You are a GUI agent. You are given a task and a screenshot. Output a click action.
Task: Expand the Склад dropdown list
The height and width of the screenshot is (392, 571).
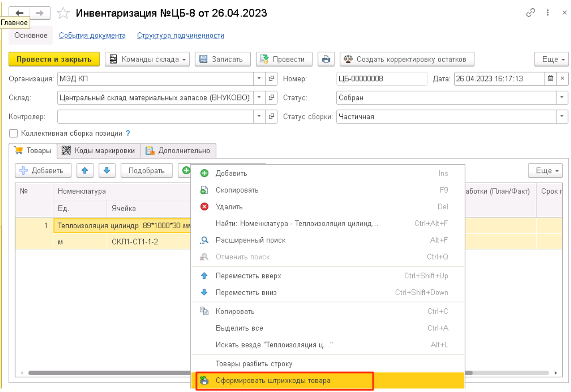pyautogui.click(x=260, y=98)
